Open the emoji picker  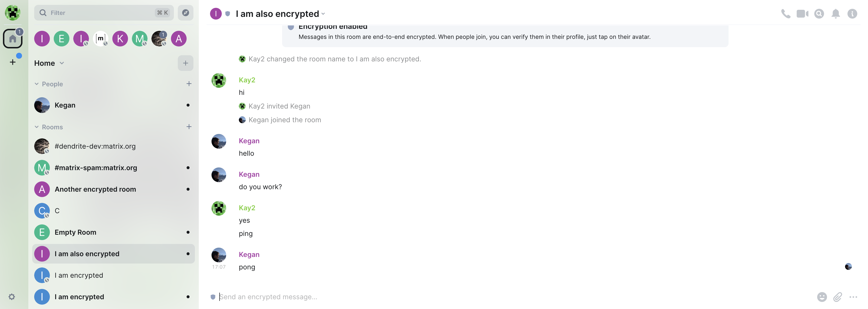point(822,297)
